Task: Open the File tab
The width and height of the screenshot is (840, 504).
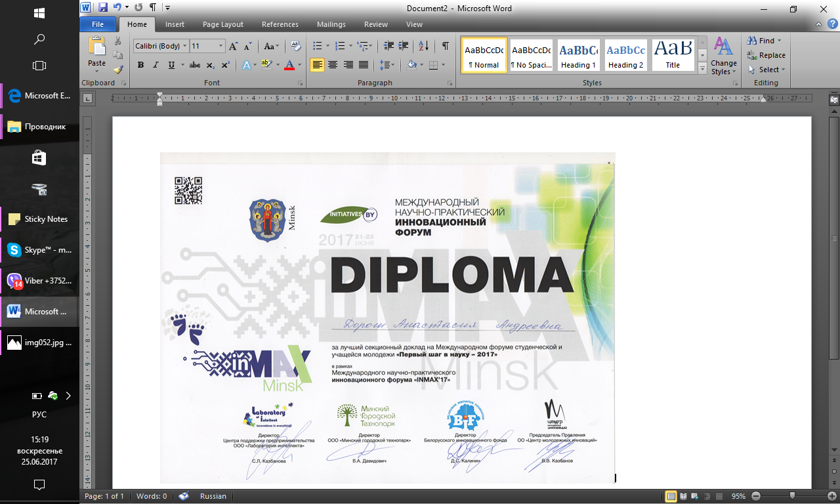Action: click(98, 24)
